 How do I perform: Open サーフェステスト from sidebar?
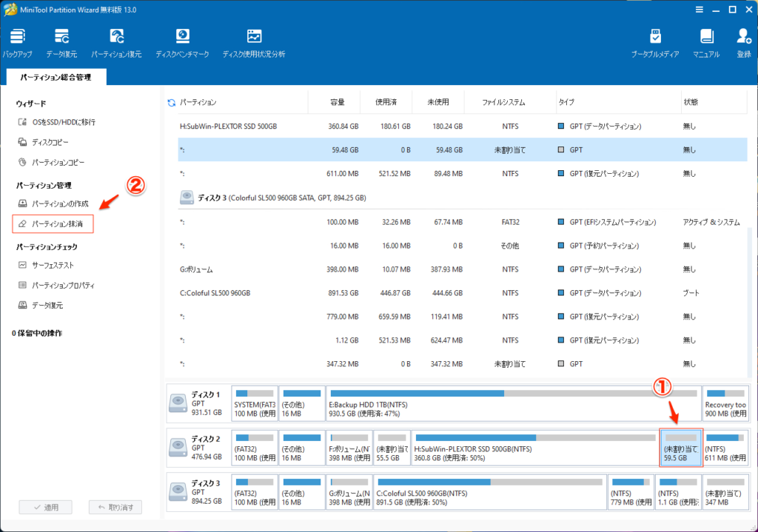[53, 265]
